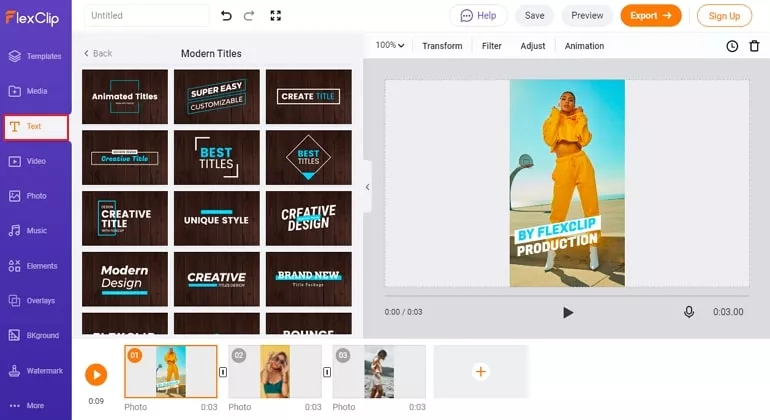Choose the Best Titles bracket style

point(217,158)
